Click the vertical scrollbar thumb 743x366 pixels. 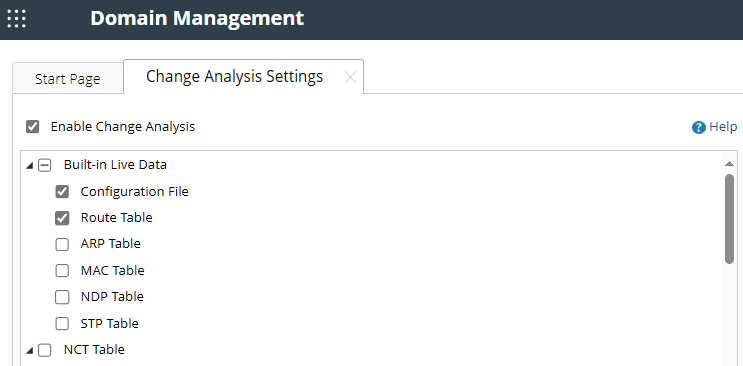pyautogui.click(x=730, y=219)
